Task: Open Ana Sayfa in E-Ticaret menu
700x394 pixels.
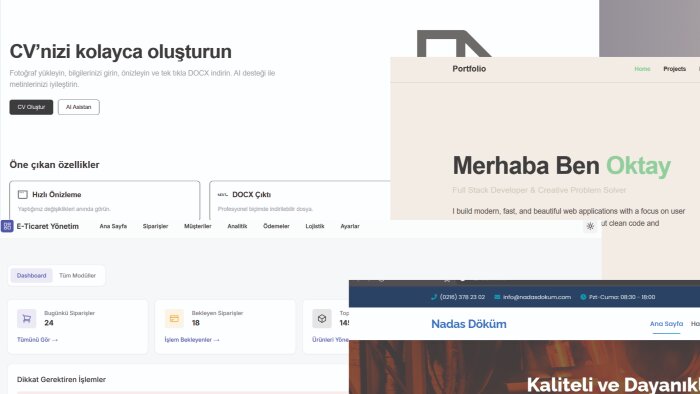Action: [113, 226]
